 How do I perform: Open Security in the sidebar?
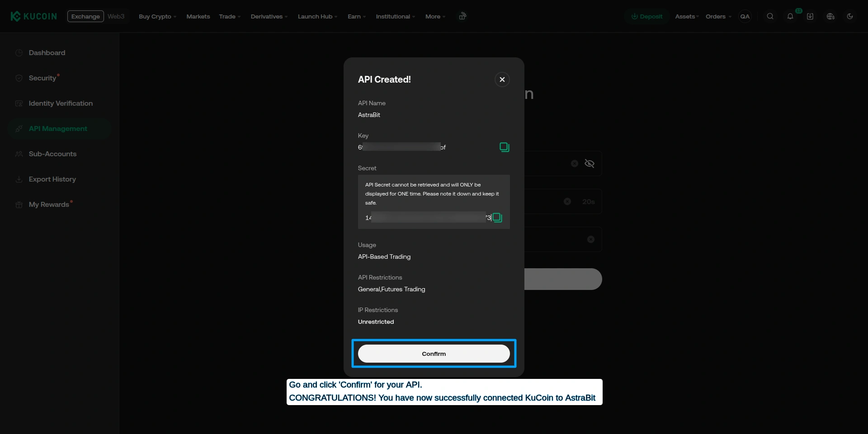tap(59, 78)
